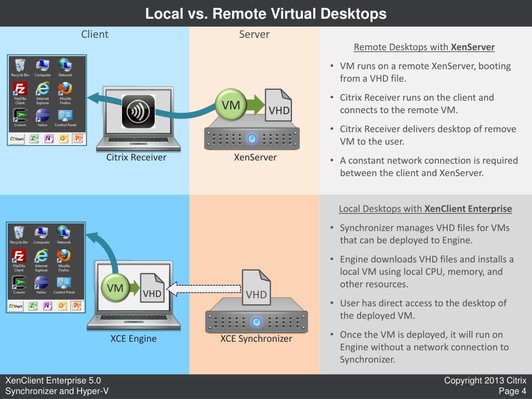This screenshot has width=532, height=399.
Task: Open Outlook from Citrix Receiver desktop taskbar
Action: pos(64,138)
